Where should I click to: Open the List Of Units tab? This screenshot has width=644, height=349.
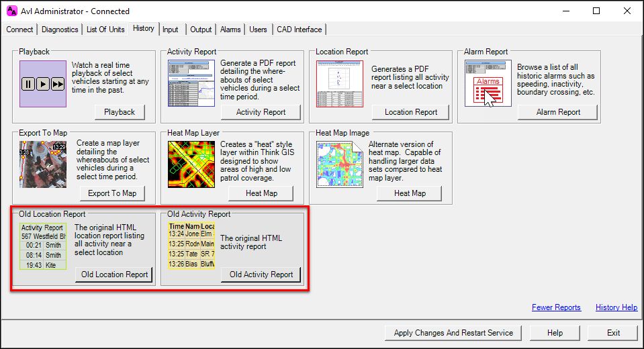105,30
